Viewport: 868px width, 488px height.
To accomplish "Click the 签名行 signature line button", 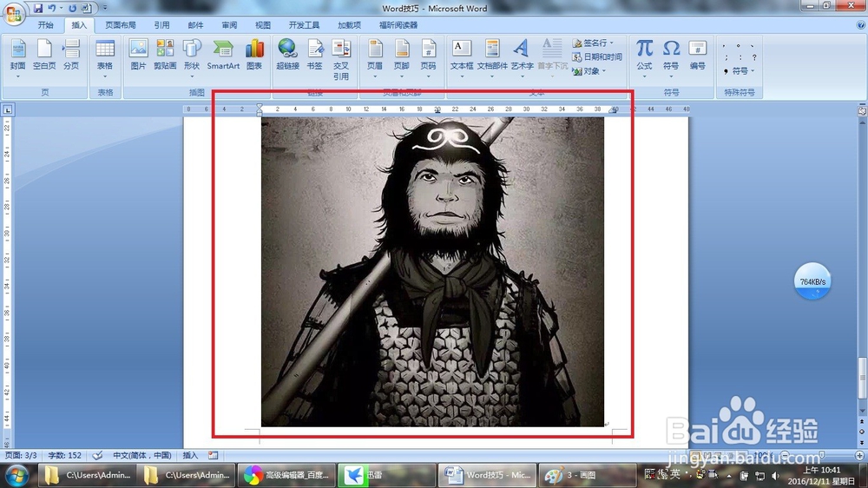I will [x=592, y=43].
